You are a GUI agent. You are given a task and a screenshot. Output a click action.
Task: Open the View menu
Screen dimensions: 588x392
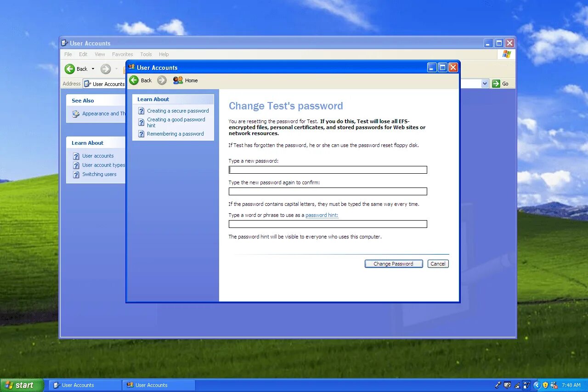[x=100, y=54]
